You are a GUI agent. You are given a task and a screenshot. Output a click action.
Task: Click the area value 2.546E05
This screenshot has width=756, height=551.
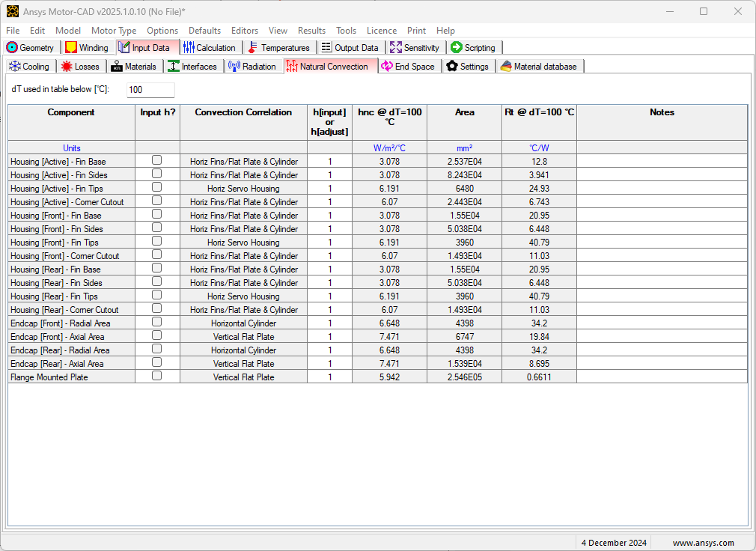click(464, 377)
